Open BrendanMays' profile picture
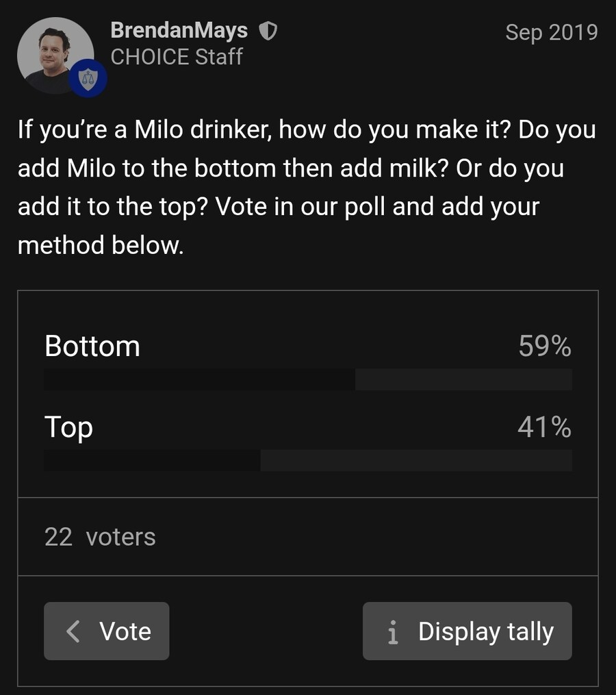Screen dimensions: 616x695 click(x=55, y=55)
